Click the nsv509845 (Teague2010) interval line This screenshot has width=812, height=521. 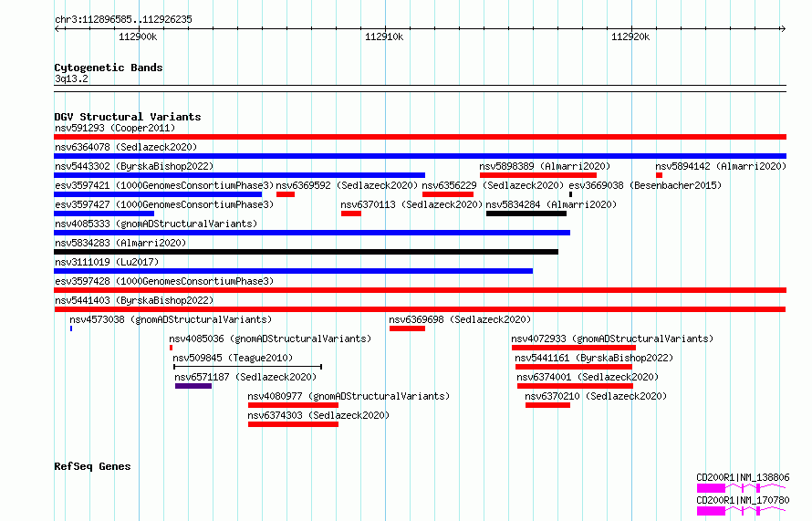(x=248, y=367)
